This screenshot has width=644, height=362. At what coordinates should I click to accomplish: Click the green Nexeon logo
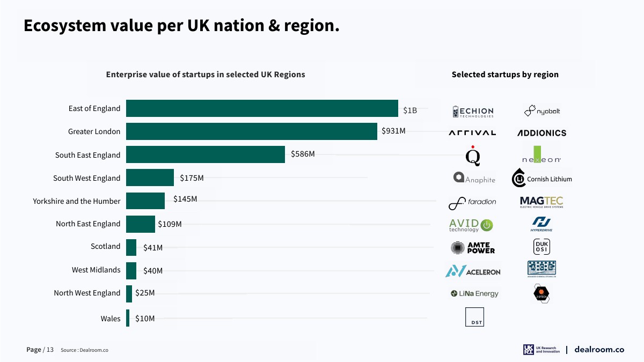(541, 154)
